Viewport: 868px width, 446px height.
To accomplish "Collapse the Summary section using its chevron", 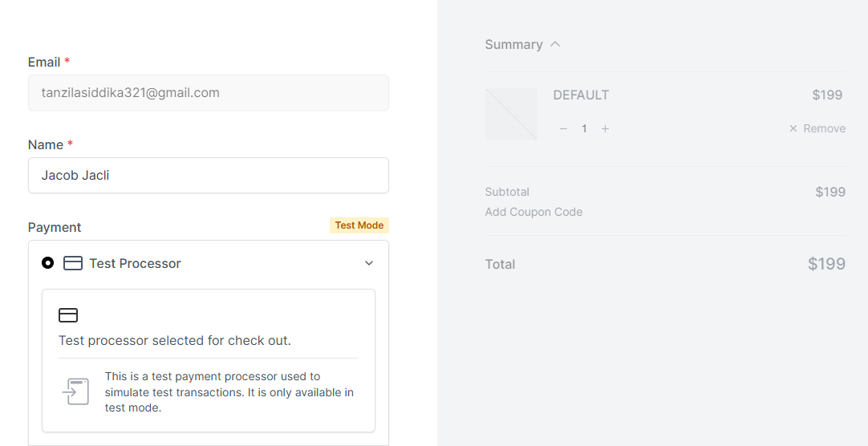I will (x=555, y=44).
